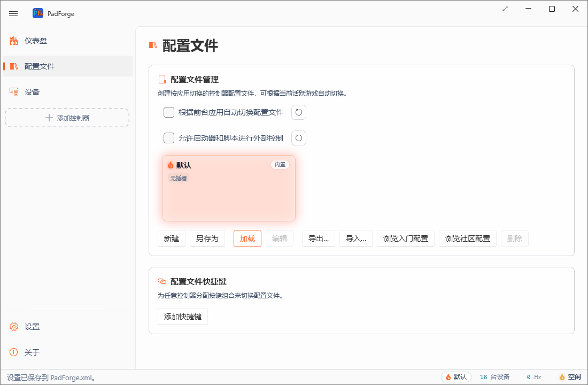The image size is (588, 385).
Task: Click the PadForge app logo icon
Action: [x=38, y=13]
